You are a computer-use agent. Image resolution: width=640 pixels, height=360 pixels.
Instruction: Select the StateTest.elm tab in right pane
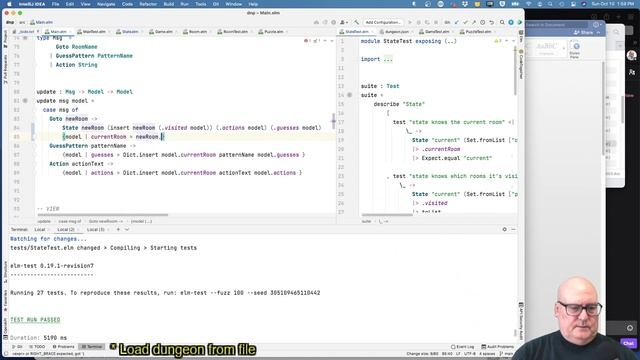[356, 31]
